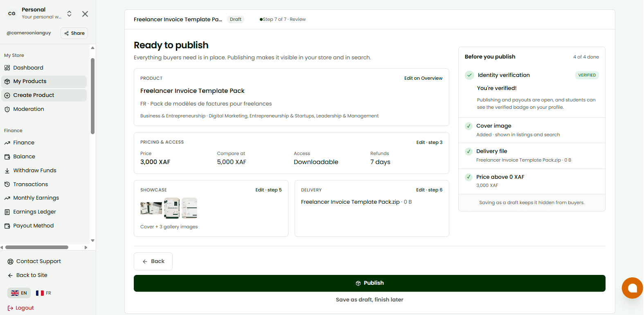The height and width of the screenshot is (315, 644).
Task: Switch language to French flag
Action: click(x=43, y=293)
